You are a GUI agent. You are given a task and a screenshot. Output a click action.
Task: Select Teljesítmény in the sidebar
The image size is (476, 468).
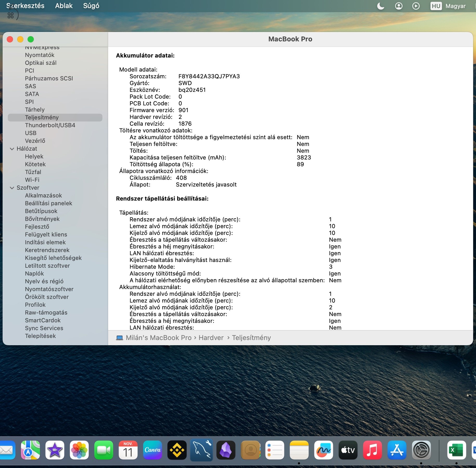tap(55, 118)
